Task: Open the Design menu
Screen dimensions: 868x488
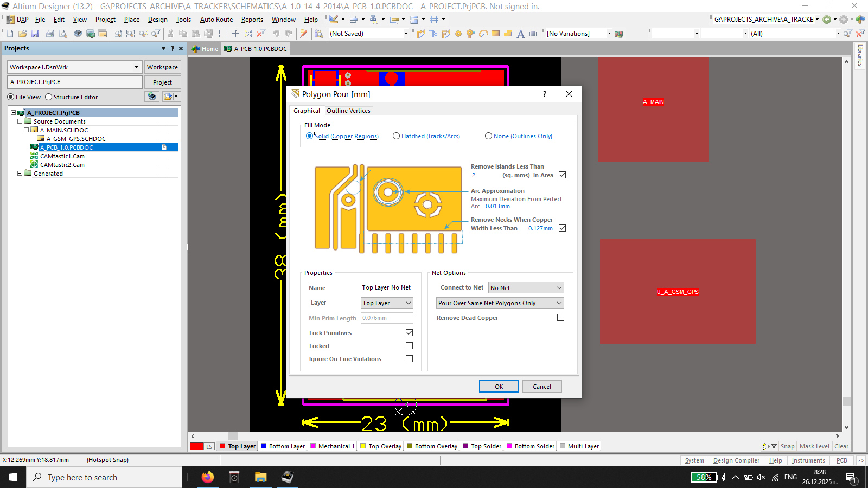Action: 157,20
